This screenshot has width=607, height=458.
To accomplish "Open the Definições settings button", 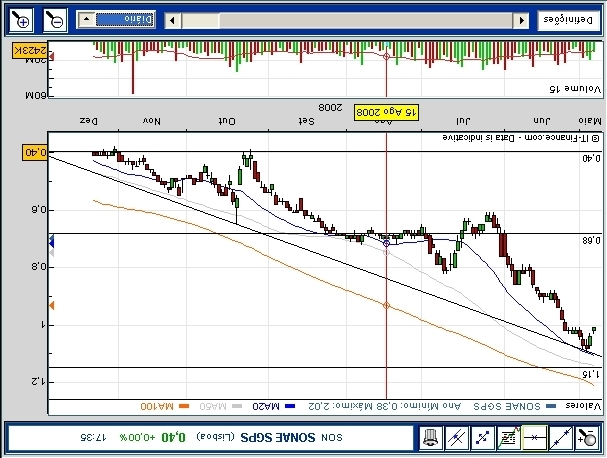I will [568, 20].
